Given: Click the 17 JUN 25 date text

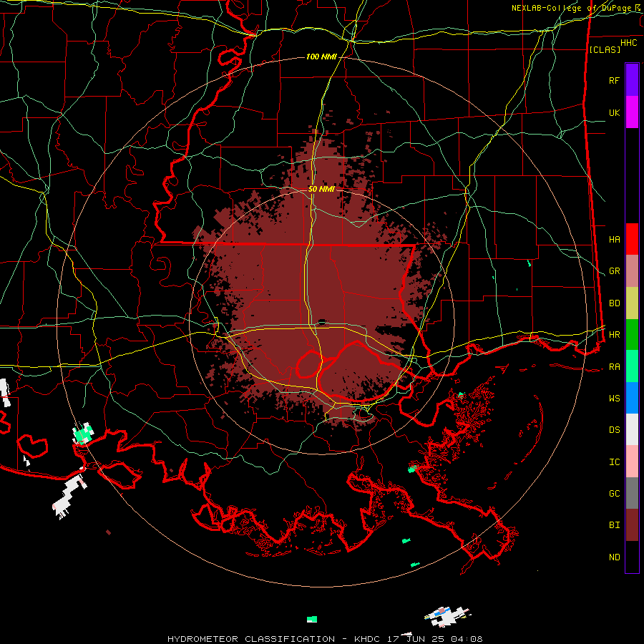Looking at the screenshot, I should tap(416, 639).
